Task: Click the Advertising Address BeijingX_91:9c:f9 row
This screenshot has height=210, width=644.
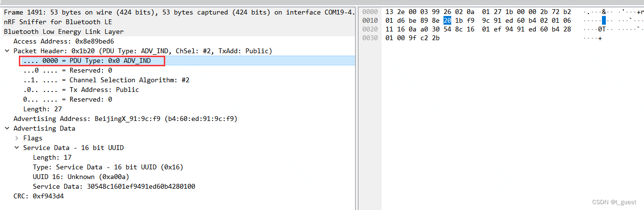Action: click(126, 119)
